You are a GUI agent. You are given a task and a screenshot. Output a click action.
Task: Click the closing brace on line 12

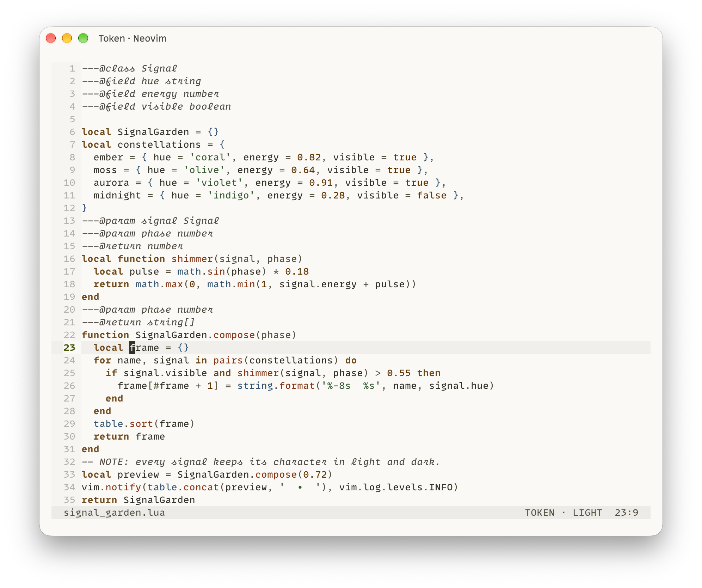tap(85, 208)
